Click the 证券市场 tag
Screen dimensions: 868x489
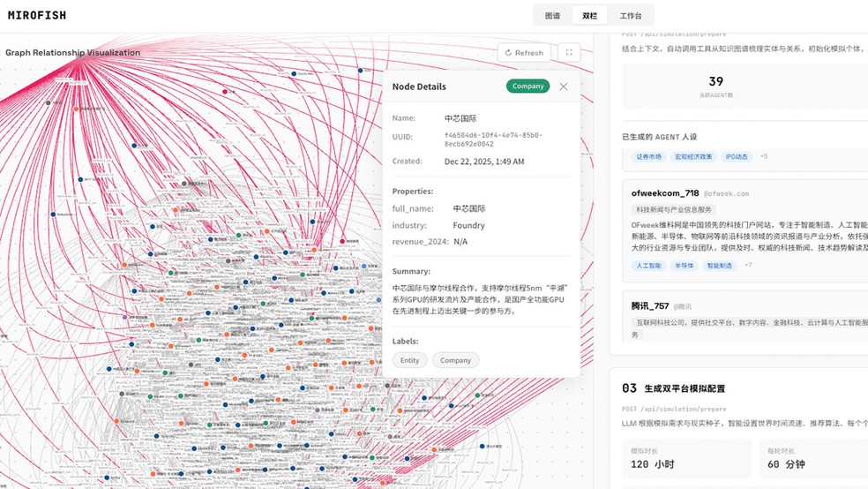point(648,157)
